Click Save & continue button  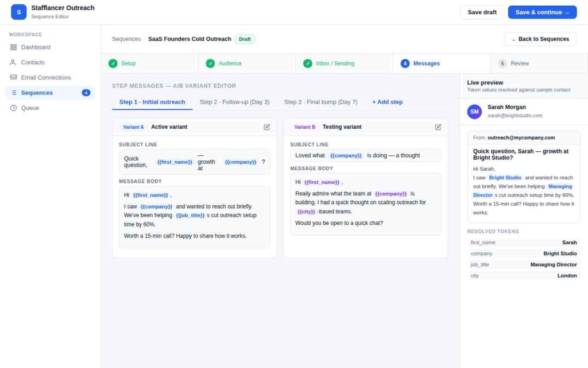click(542, 13)
